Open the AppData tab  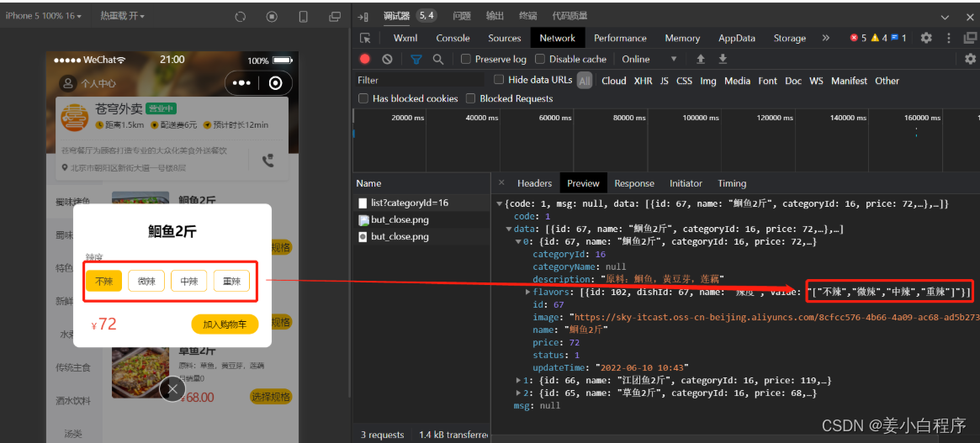point(737,38)
